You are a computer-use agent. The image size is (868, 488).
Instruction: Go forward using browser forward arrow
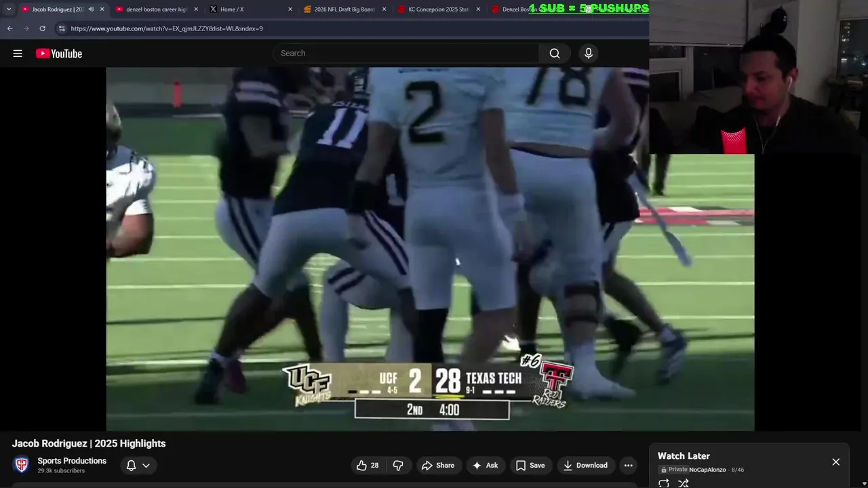[26, 28]
